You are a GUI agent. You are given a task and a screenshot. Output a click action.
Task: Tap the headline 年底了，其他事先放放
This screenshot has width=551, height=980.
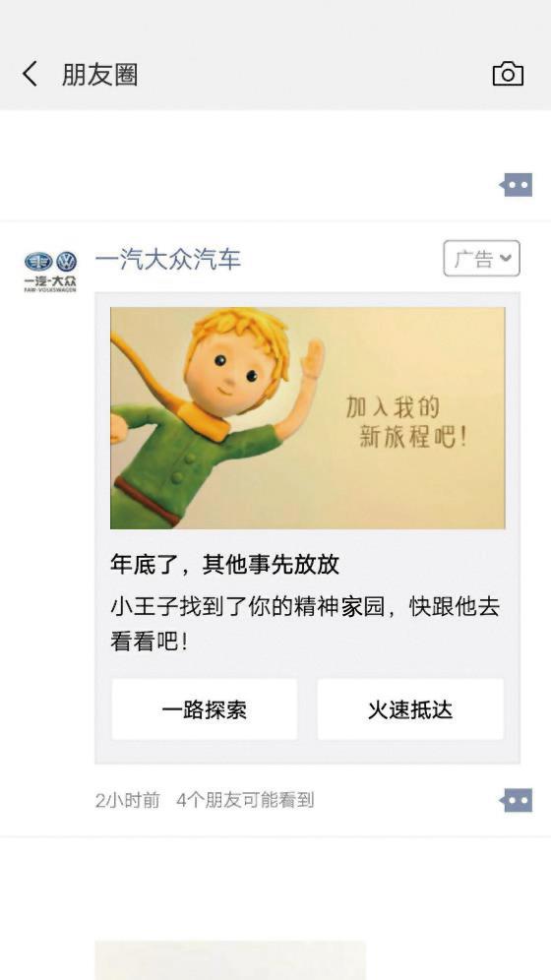pos(225,565)
